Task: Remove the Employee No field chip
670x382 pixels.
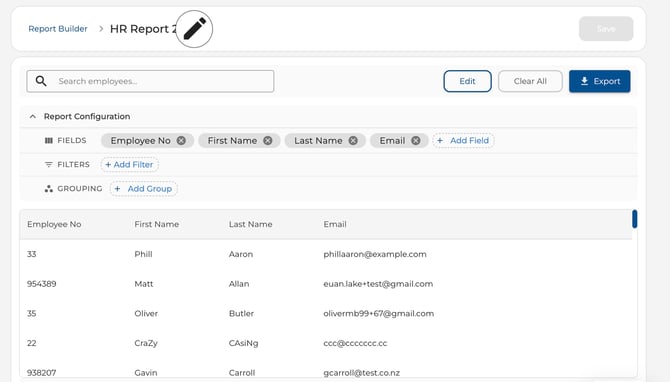Action: [181, 141]
